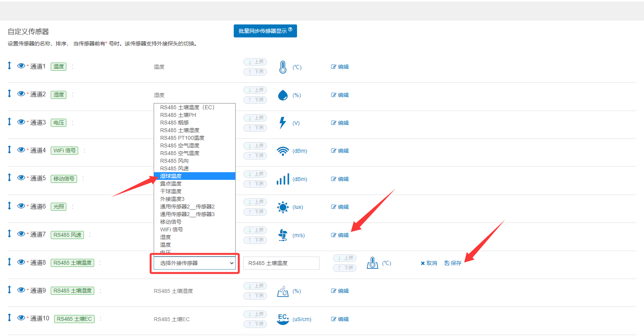Click the sun light icon for 通道6
Image resolution: width=644 pixels, height=336 pixels.
[283, 207]
